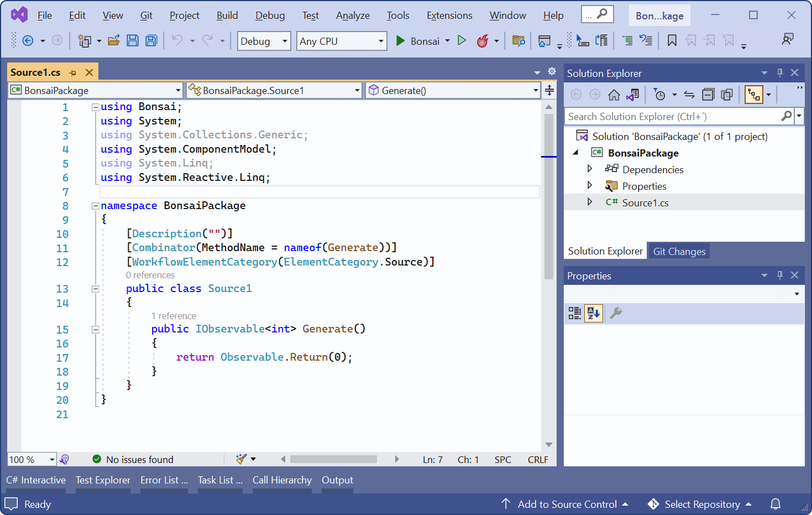Click switch views icon in Solution Explorer
This screenshot has height=515, width=812.
pyautogui.click(x=633, y=95)
